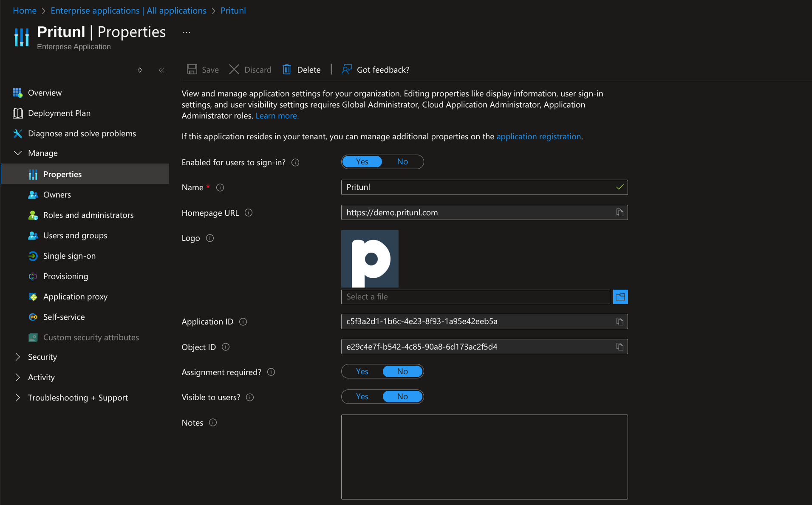Click the Application proxy icon
The height and width of the screenshot is (505, 812).
(x=33, y=296)
